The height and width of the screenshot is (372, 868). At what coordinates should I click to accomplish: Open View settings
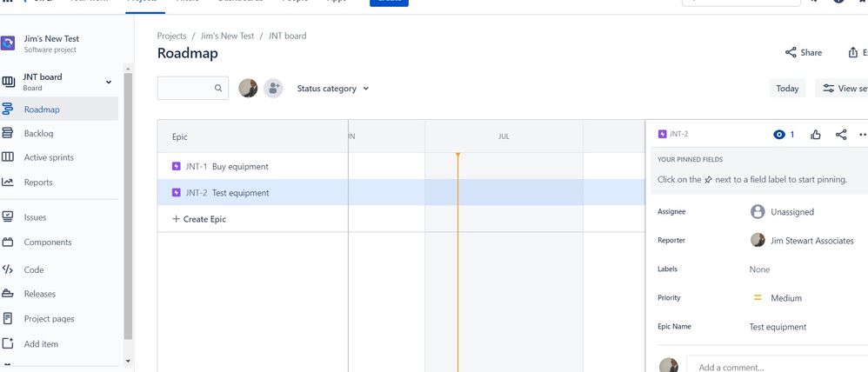(844, 88)
